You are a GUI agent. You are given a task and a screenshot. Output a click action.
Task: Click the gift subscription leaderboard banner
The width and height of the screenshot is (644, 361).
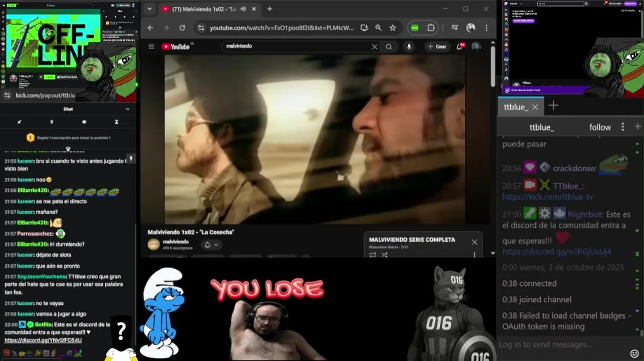tap(68, 137)
